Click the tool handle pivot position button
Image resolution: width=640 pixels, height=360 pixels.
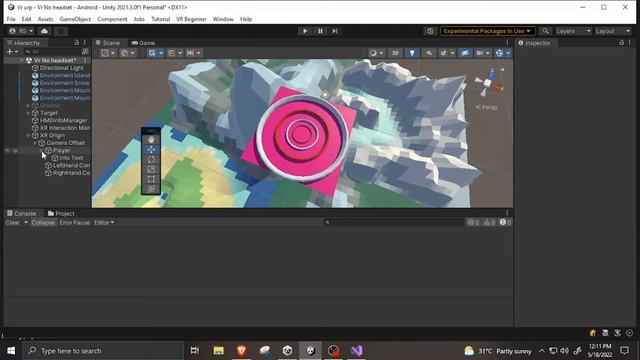point(108,53)
